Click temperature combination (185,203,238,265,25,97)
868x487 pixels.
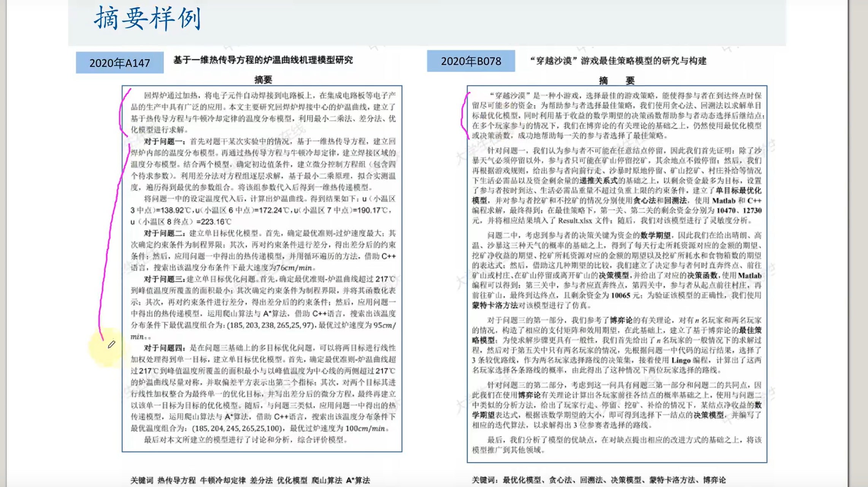tap(271, 325)
